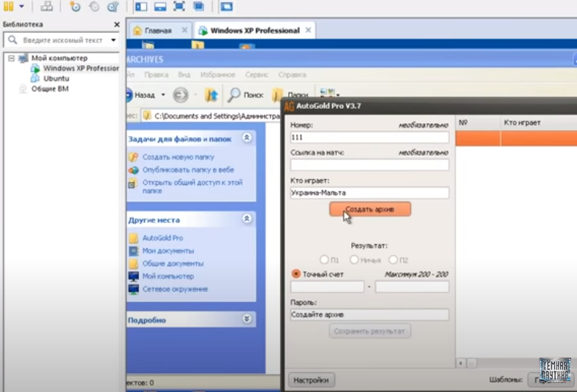Expand the Подробно panel
The image size is (577, 392).
[247, 320]
